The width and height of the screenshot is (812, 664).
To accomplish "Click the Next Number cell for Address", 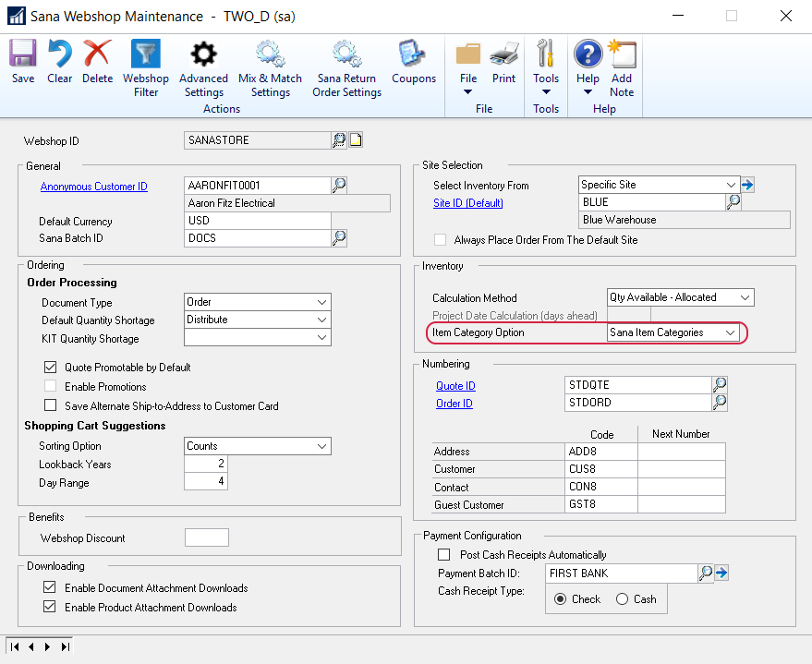I will coord(682,452).
